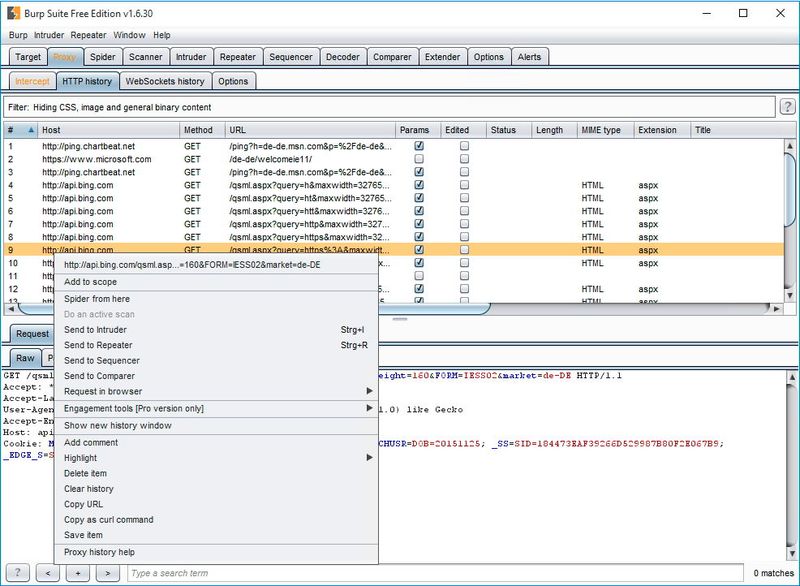Switch to the Target tab
This screenshot has height=586, width=800.
(28, 57)
